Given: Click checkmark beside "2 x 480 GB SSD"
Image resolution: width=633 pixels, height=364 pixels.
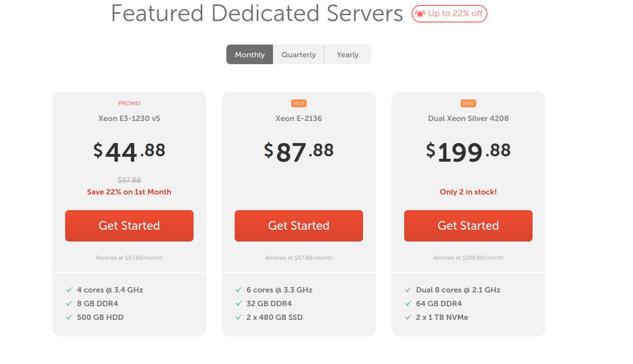Looking at the screenshot, I should click(239, 317).
